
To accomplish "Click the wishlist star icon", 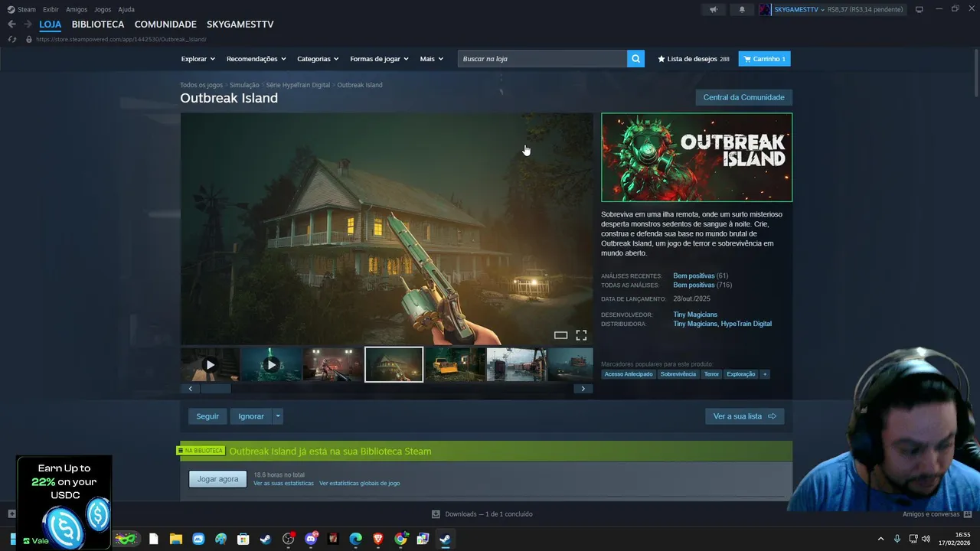I will pyautogui.click(x=661, y=59).
